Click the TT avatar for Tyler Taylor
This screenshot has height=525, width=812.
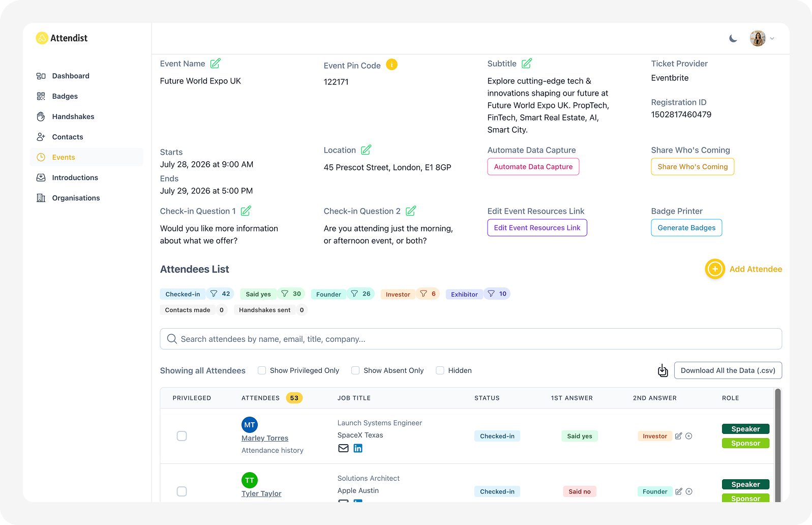click(250, 480)
